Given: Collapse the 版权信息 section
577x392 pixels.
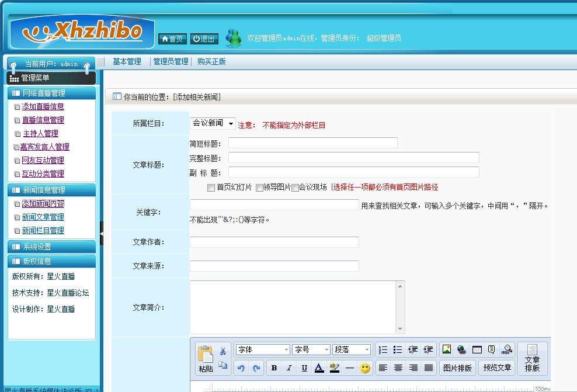Looking at the screenshot, I should click(x=51, y=261).
